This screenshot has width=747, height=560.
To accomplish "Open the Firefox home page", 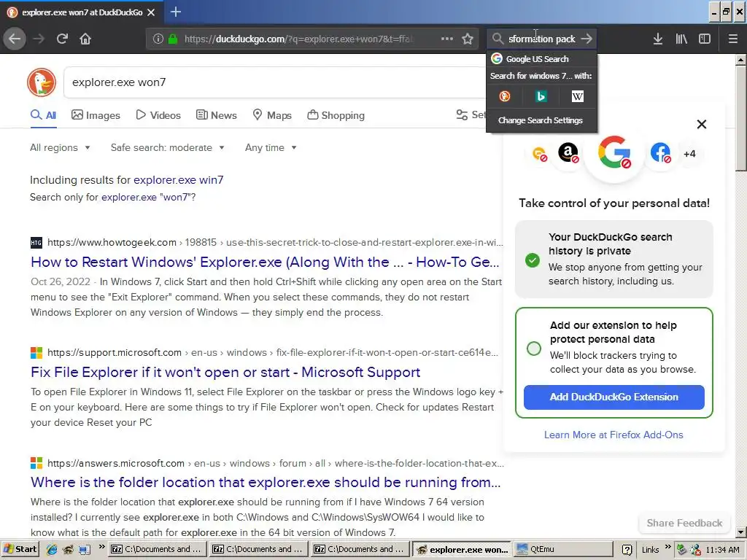I will [x=85, y=39].
